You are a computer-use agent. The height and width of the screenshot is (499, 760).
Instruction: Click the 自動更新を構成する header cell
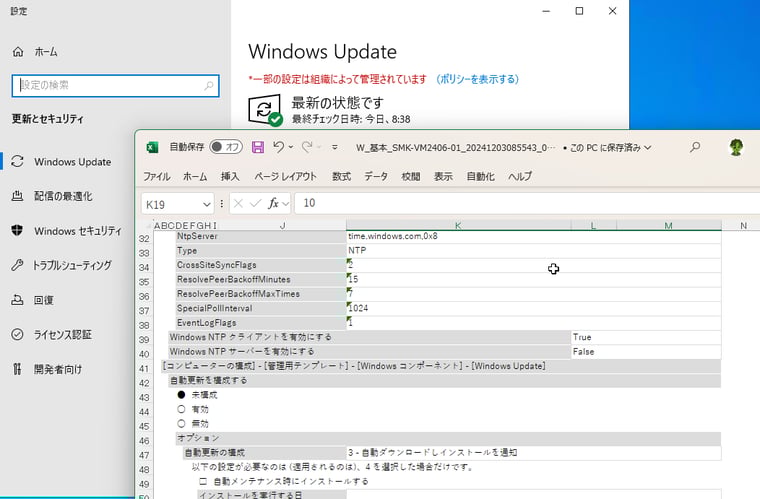coord(444,380)
